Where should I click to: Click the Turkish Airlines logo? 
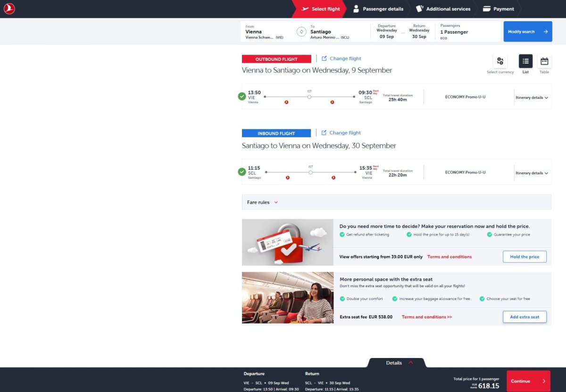[x=9, y=9]
